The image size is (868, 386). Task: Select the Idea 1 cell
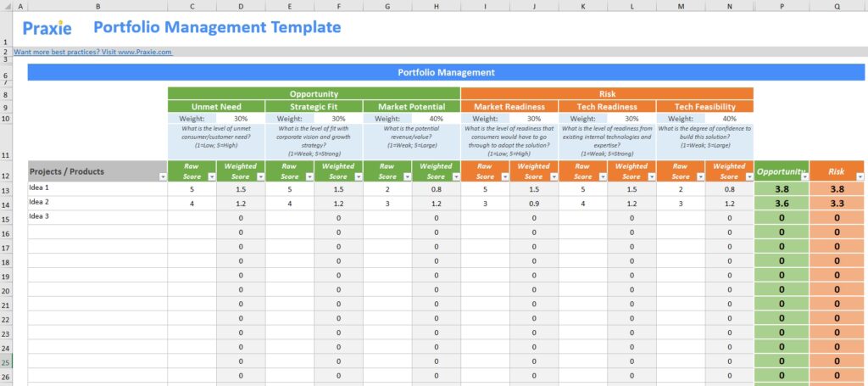click(97, 188)
